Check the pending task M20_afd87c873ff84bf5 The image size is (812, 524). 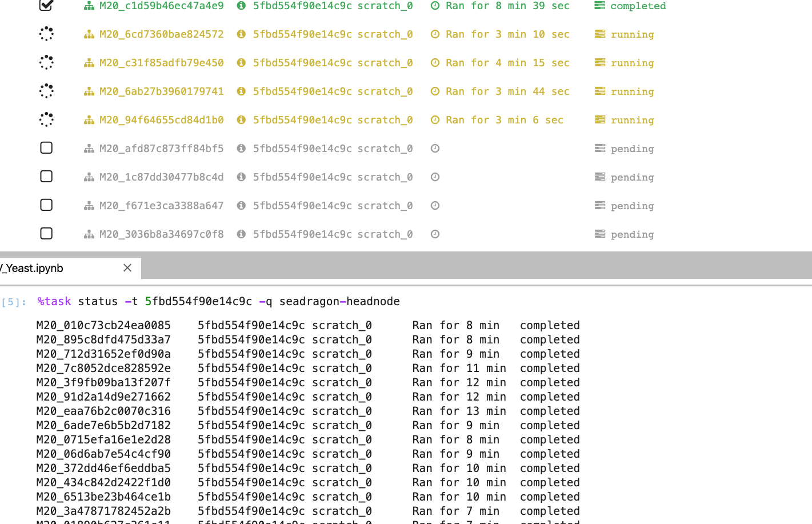pos(46,148)
